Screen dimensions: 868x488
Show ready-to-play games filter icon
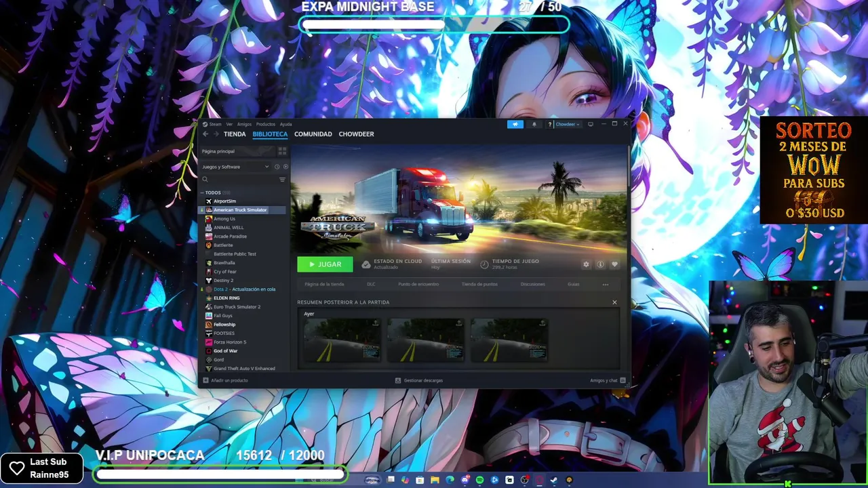tap(285, 167)
